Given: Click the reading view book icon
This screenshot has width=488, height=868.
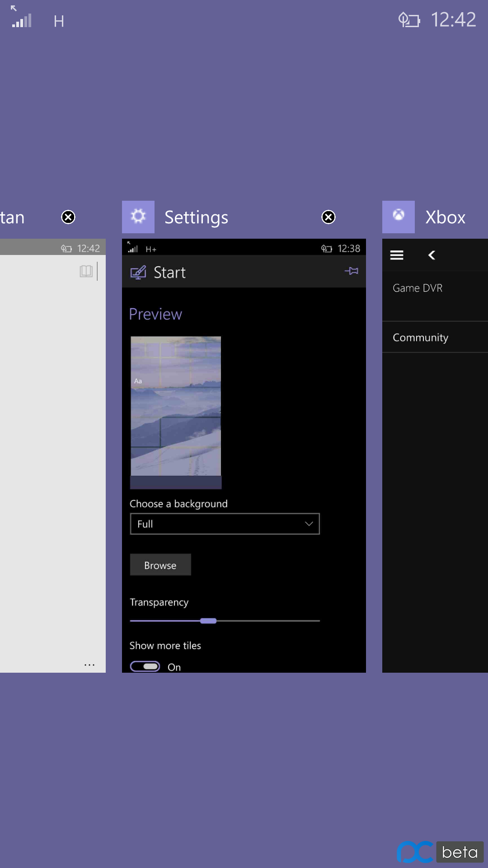Looking at the screenshot, I should [x=86, y=271].
